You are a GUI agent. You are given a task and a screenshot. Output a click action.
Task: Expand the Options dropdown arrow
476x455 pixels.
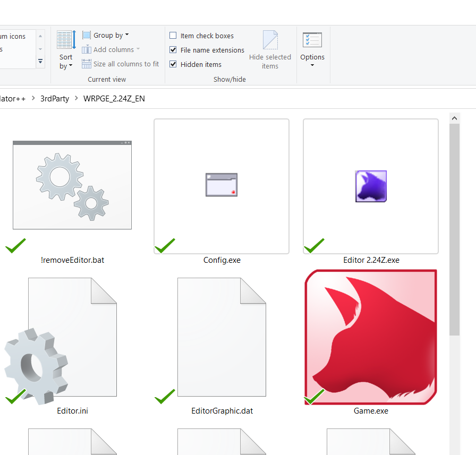click(312, 65)
